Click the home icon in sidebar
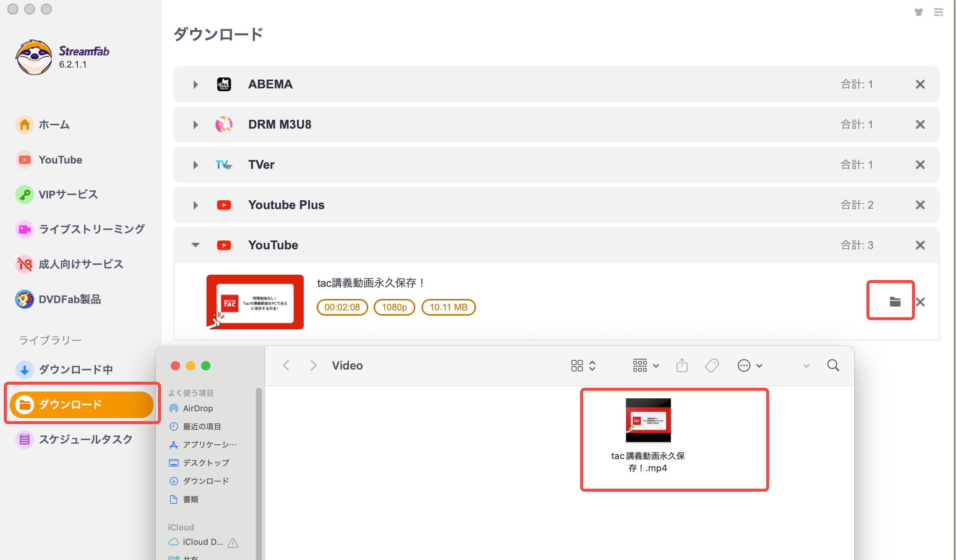This screenshot has width=956, height=560. pyautogui.click(x=25, y=124)
